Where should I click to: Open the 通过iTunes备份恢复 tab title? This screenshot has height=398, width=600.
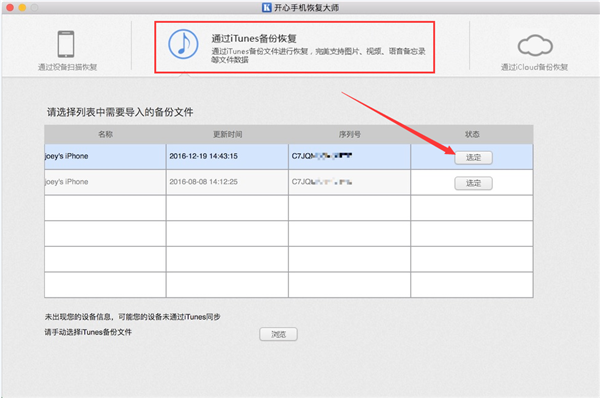(254, 39)
